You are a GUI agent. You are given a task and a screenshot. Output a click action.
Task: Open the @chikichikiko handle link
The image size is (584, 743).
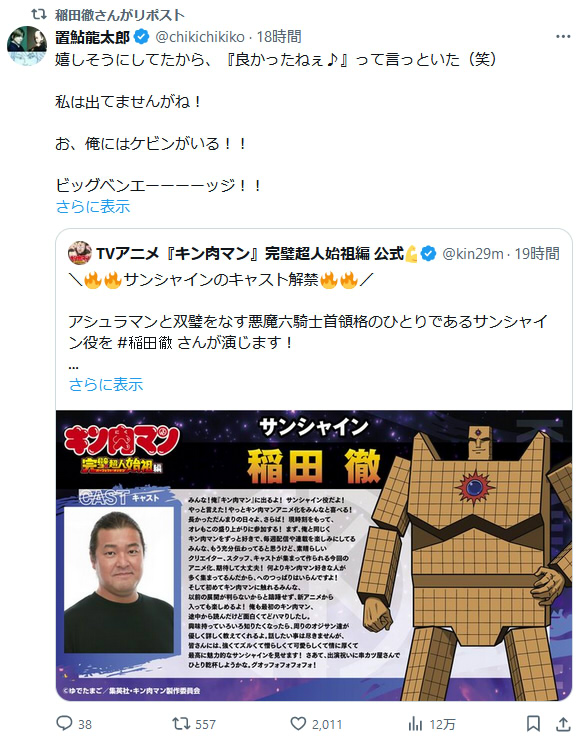pyautogui.click(x=200, y=36)
